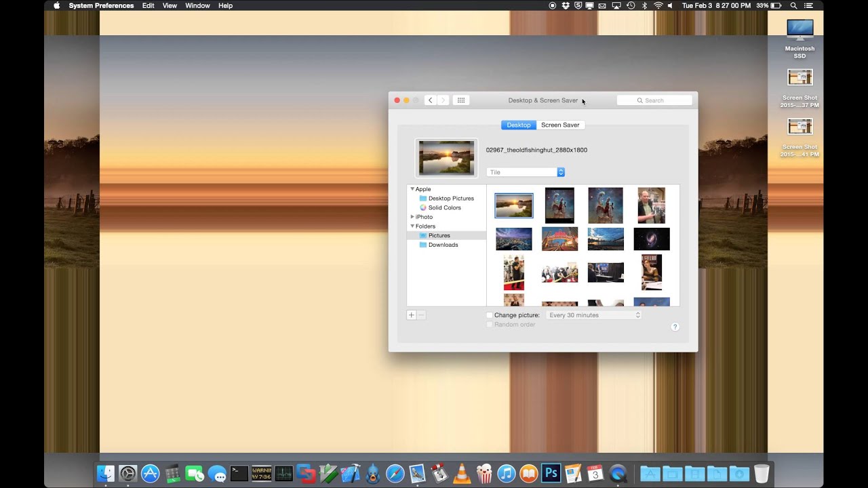Open the Wi-Fi menu bar icon

658,5
